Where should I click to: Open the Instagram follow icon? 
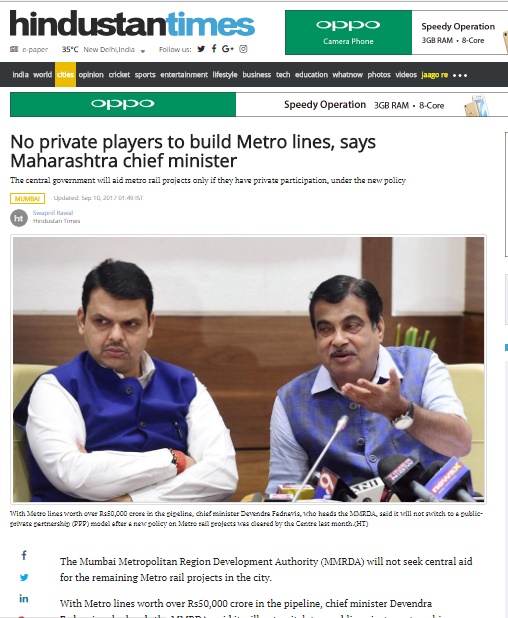[x=243, y=49]
